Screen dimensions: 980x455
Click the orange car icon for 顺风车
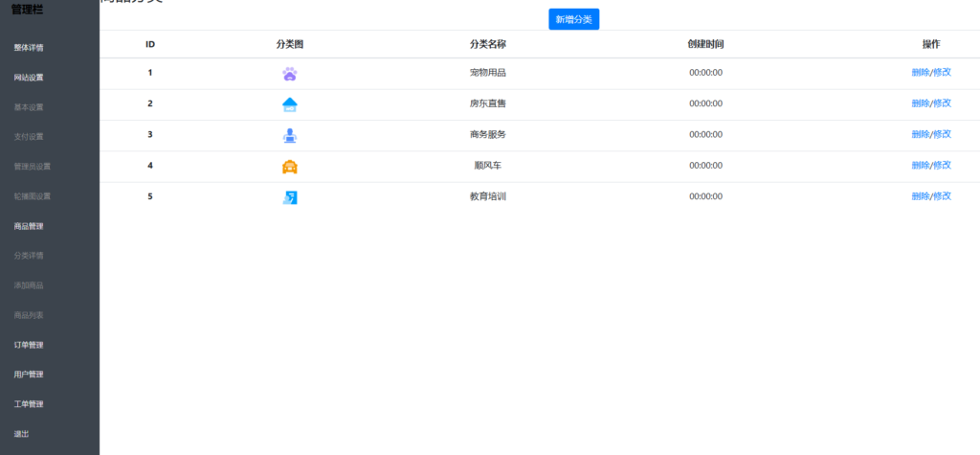(289, 167)
